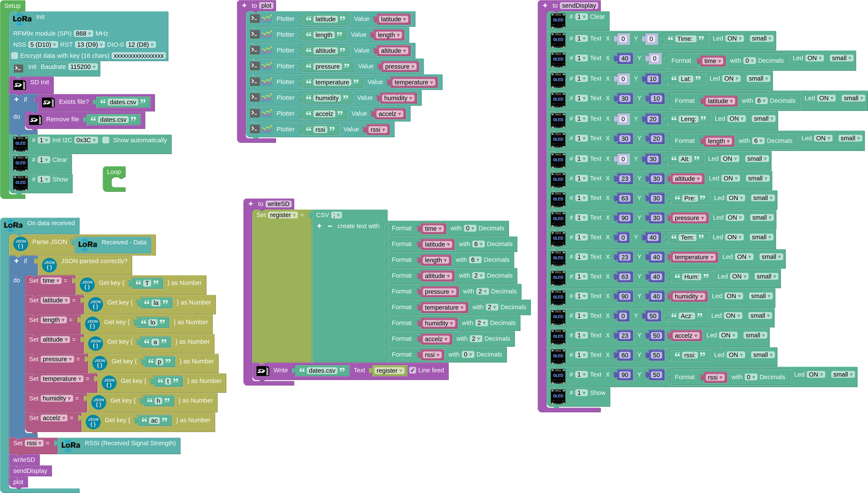Click the JSON icon on Parse JSON block
Screen dimensions: 868x493
[20, 244]
